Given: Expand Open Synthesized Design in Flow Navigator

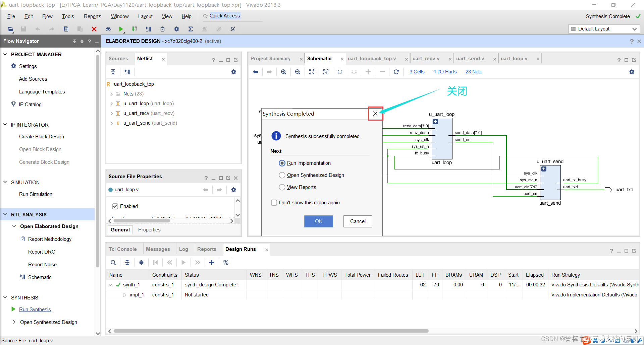Looking at the screenshot, I should click(x=14, y=322).
